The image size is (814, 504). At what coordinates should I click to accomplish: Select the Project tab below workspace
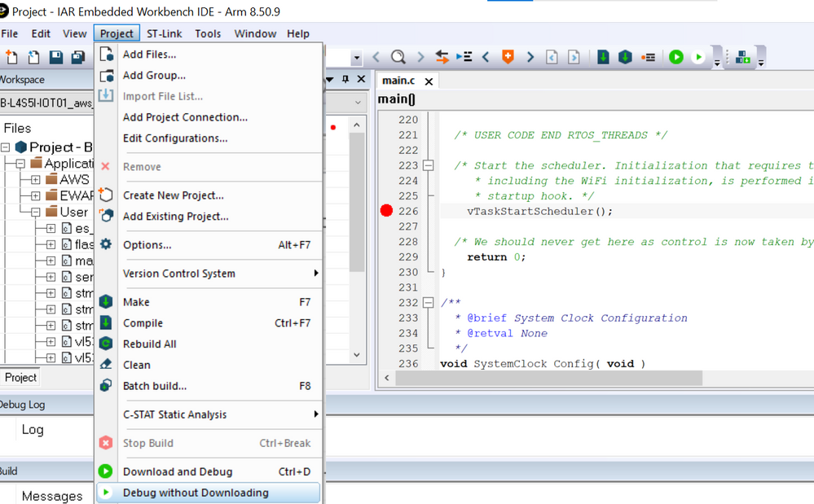coord(20,378)
